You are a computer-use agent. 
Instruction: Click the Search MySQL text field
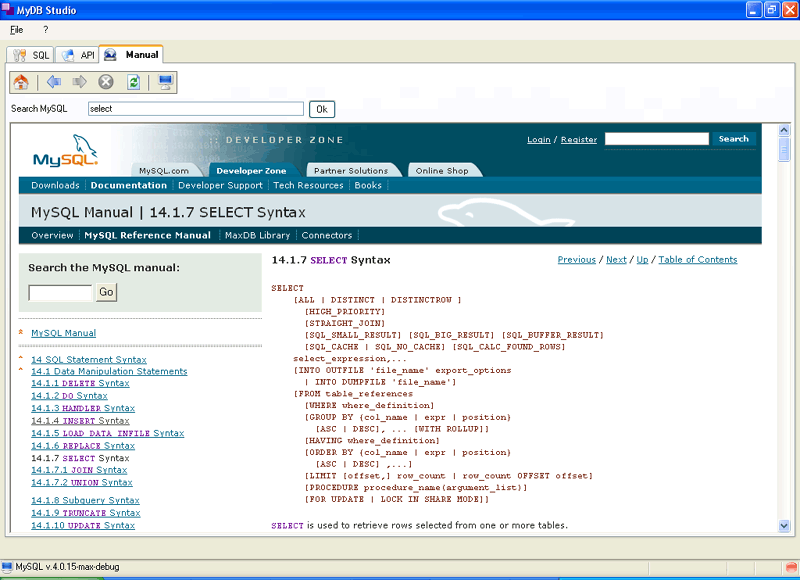(195, 109)
